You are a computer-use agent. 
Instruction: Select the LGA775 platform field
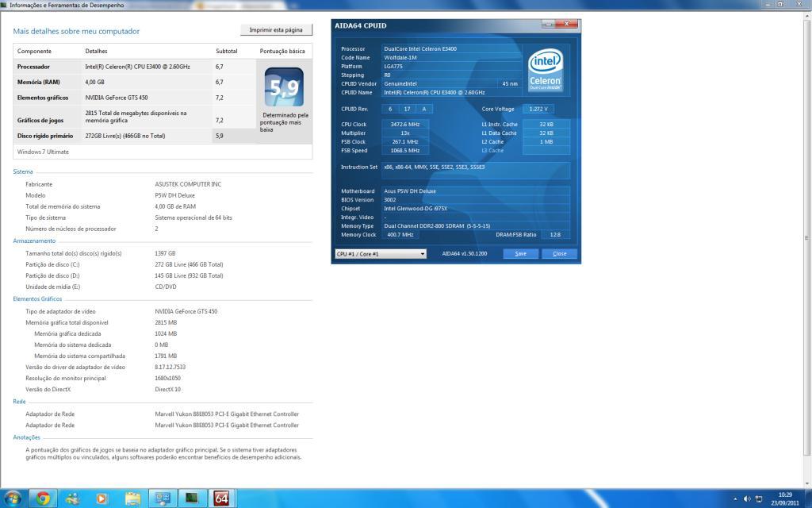pos(451,67)
